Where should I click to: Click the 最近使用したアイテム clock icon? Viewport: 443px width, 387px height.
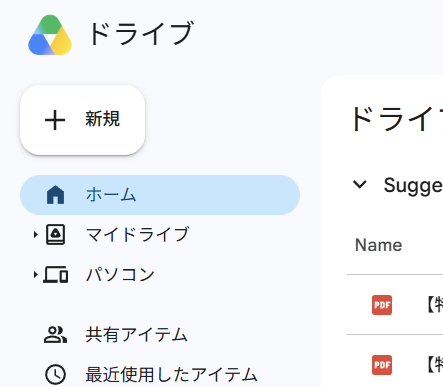pos(55,375)
